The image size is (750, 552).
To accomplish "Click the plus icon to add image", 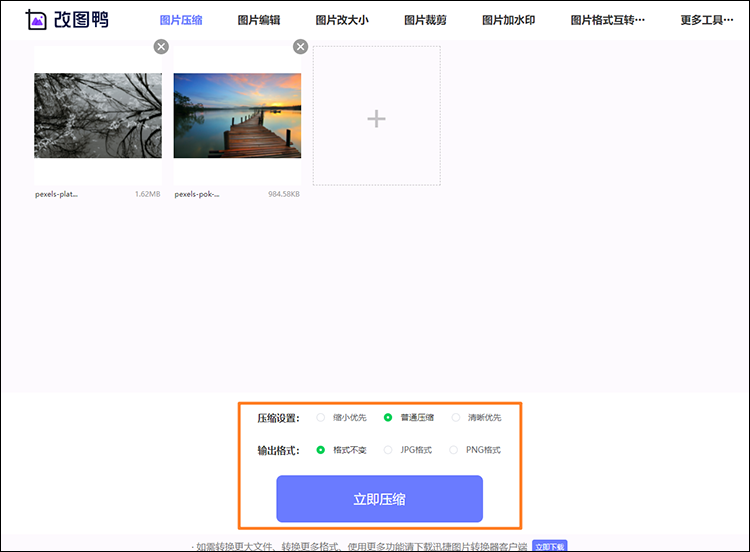I will tap(376, 119).
